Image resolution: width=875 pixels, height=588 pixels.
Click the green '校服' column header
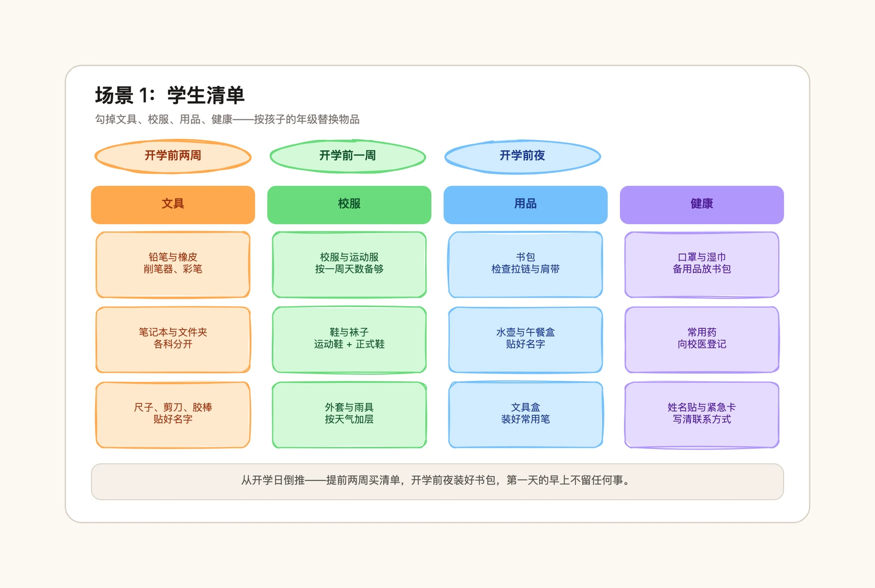349,205
